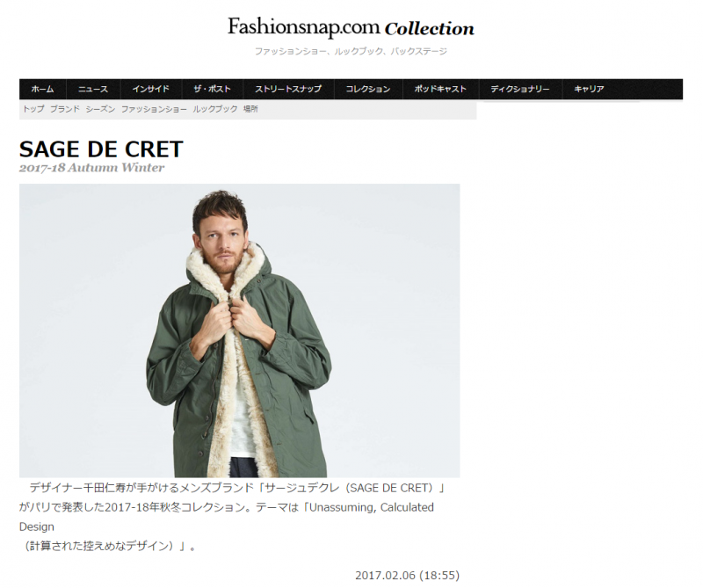Viewport: 703px width, 588px height.
Task: Select シーズン sub-navigation link
Action: [x=100, y=109]
